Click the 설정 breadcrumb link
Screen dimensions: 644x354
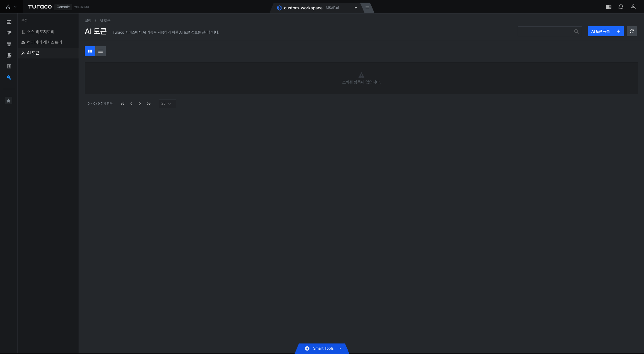tap(88, 20)
